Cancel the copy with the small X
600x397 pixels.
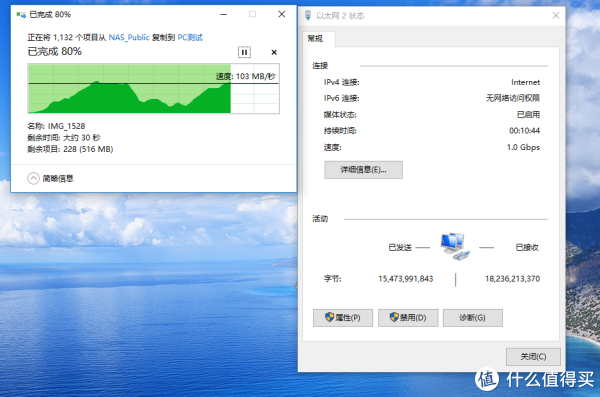click(x=274, y=52)
